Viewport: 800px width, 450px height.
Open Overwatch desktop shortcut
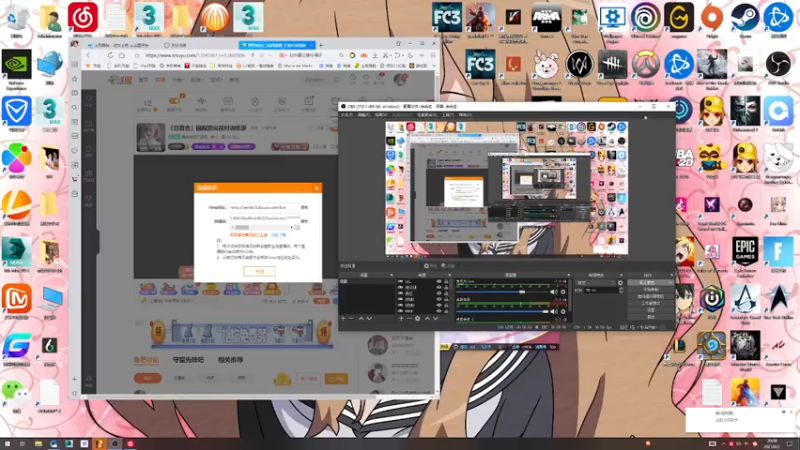tap(645, 65)
